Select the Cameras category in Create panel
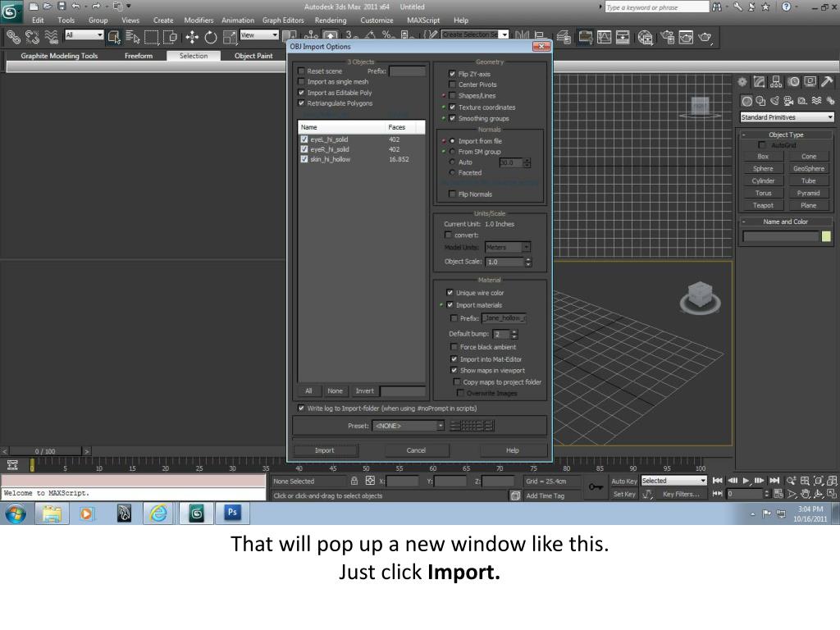 788,101
